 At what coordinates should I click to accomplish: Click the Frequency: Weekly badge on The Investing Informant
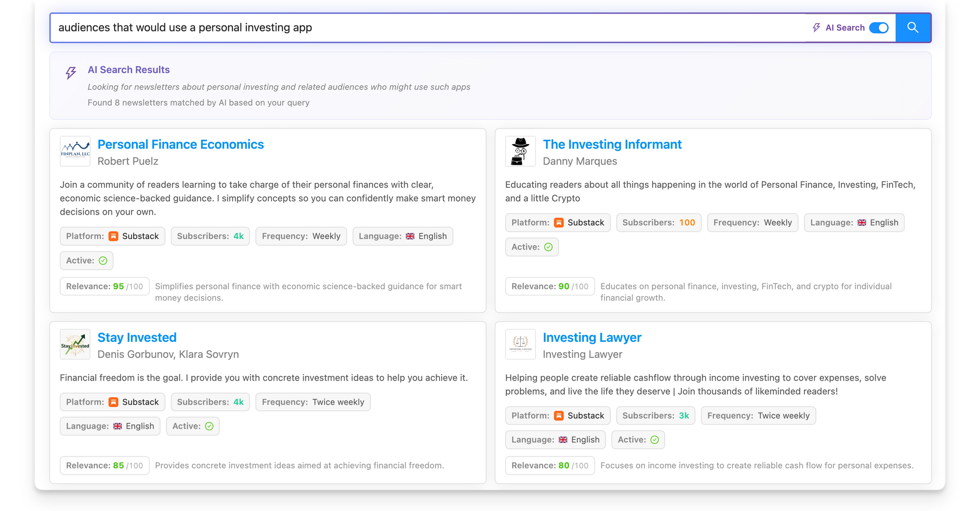pos(753,222)
